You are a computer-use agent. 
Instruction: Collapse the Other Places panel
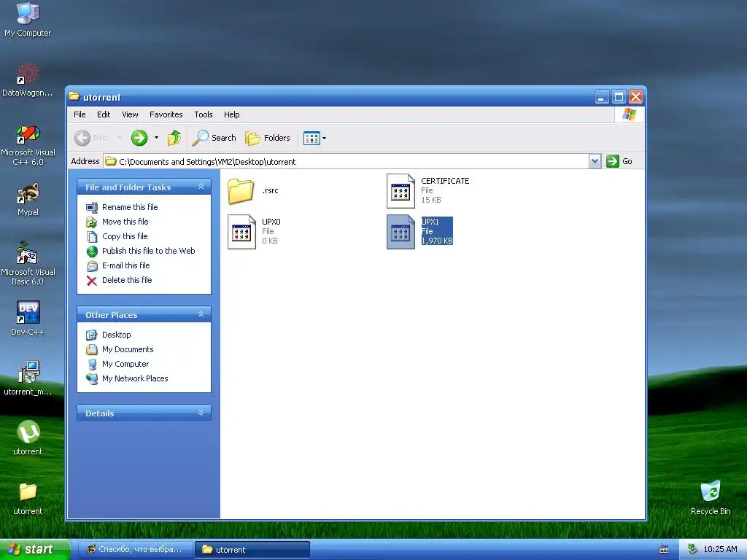[201, 314]
